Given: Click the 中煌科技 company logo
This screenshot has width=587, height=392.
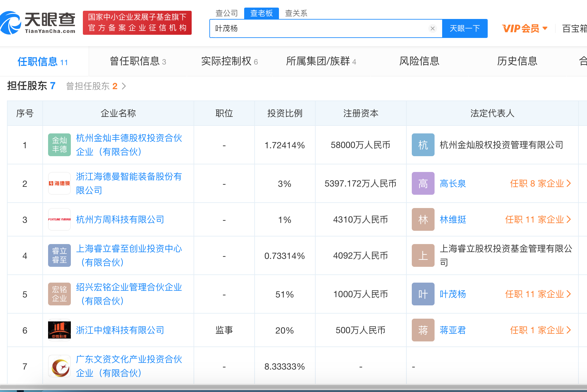Looking at the screenshot, I should 59,330.
